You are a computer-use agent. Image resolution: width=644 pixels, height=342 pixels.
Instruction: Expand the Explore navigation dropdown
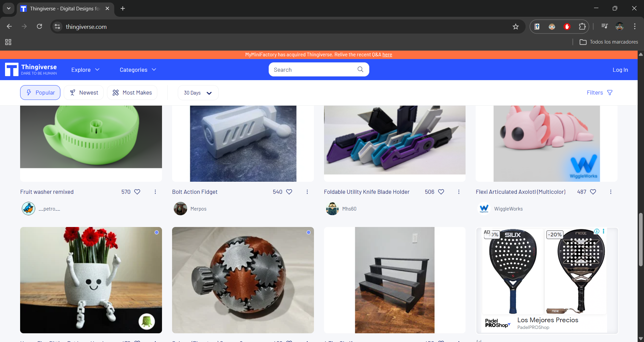coord(85,70)
